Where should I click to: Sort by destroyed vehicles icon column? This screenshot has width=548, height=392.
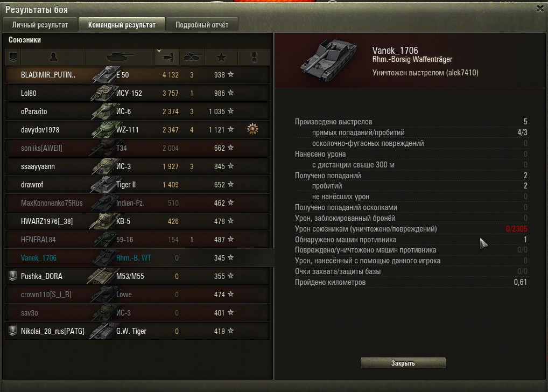coord(192,57)
